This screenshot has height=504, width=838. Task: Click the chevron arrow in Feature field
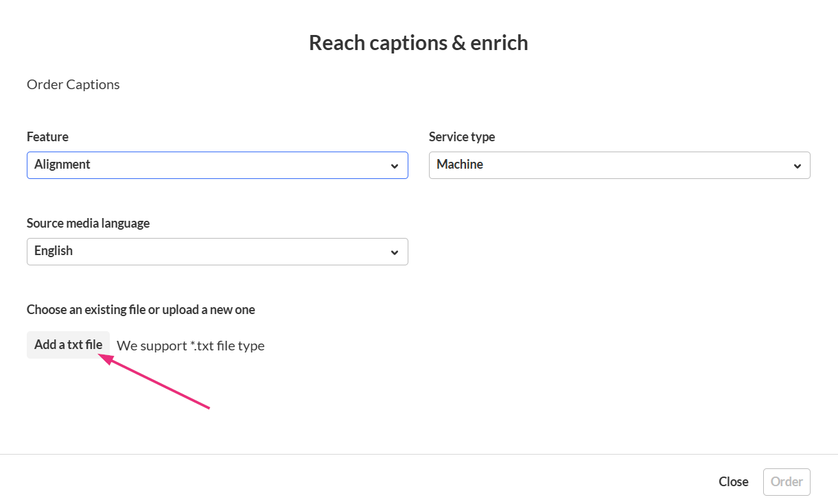(395, 166)
